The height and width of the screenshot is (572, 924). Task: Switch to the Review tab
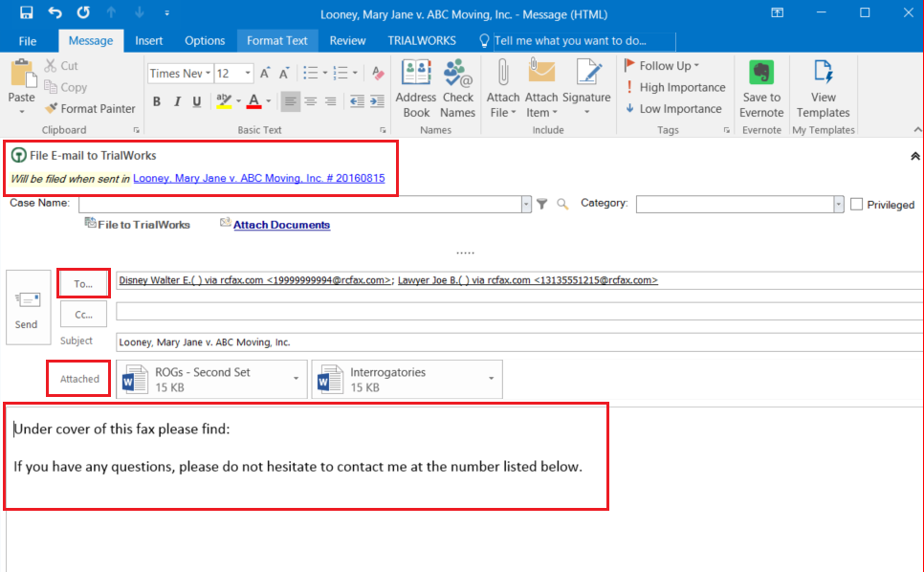[347, 40]
